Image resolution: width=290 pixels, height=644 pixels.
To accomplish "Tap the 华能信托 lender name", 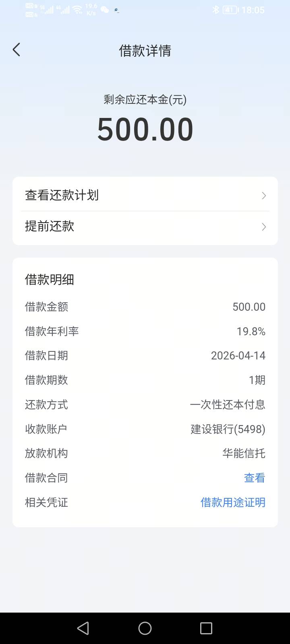I will (244, 454).
